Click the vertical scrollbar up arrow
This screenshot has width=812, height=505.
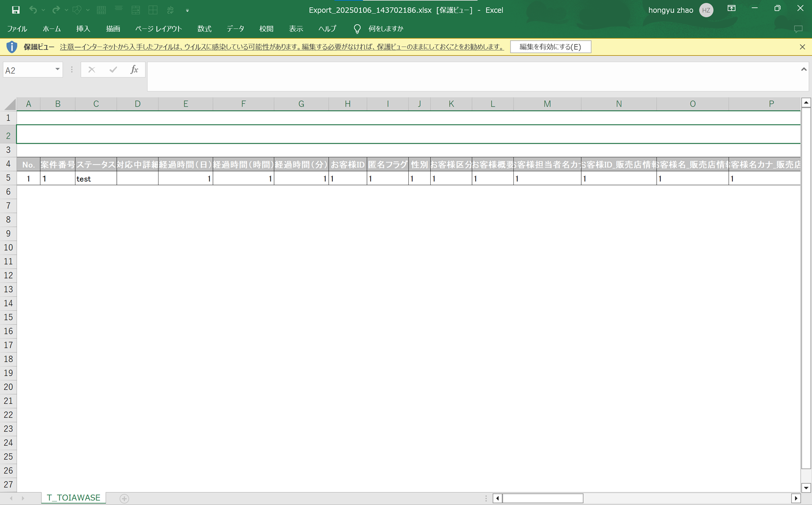(x=806, y=103)
